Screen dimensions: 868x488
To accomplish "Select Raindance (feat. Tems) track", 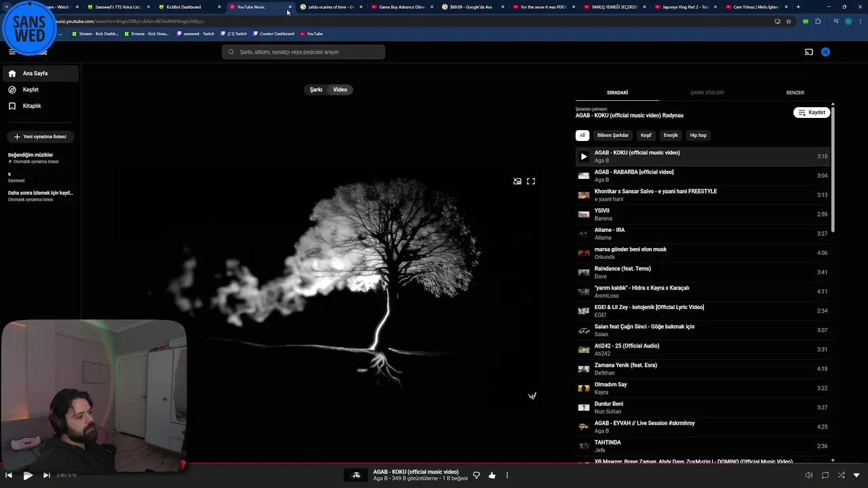I will (703, 272).
